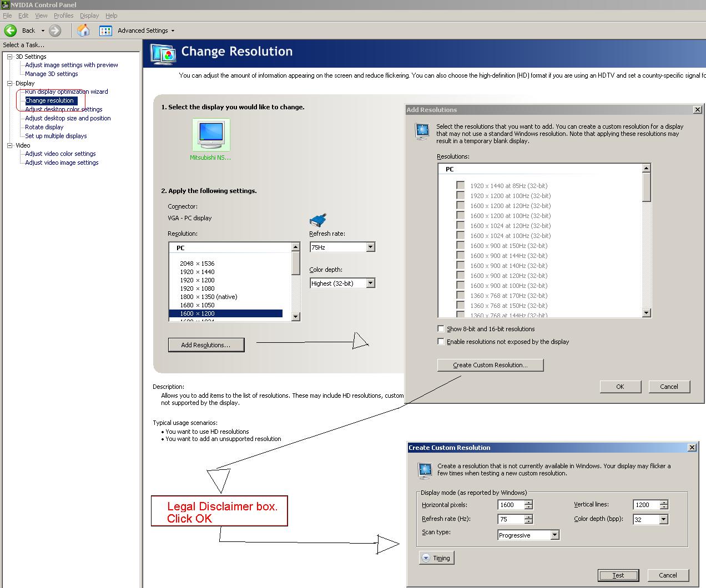The image size is (706, 588).
Task: Click the Add Resolutions button
Action: click(206, 345)
